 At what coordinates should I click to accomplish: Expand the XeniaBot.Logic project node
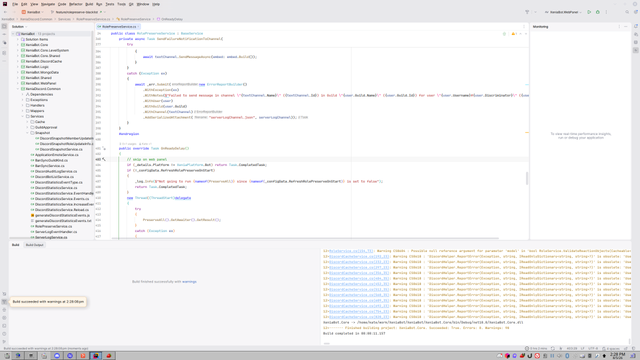pos(18,67)
